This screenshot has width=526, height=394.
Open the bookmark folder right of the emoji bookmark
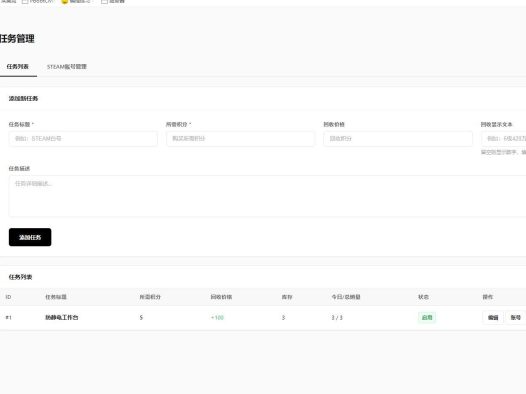(x=113, y=1)
